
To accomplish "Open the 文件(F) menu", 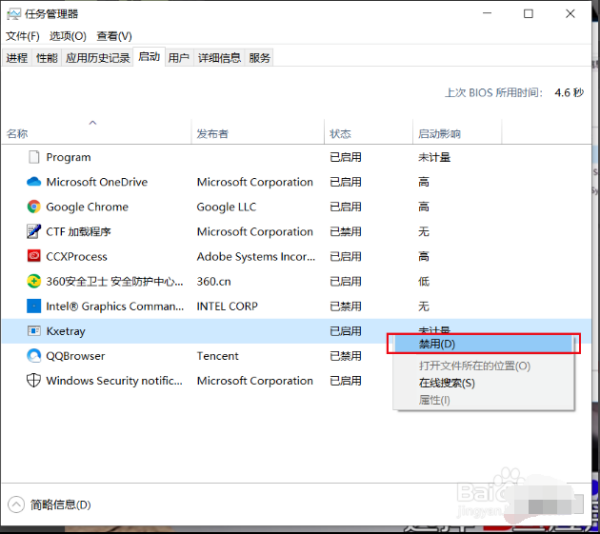I will click(23, 36).
